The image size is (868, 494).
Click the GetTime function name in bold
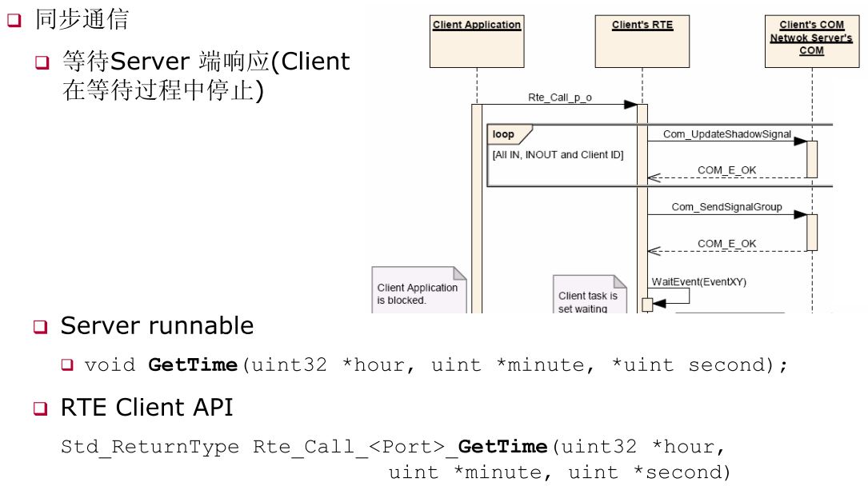[x=192, y=365]
